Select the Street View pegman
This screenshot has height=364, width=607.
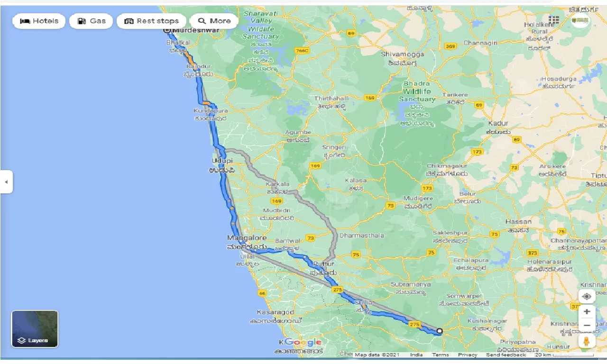pyautogui.click(x=587, y=341)
